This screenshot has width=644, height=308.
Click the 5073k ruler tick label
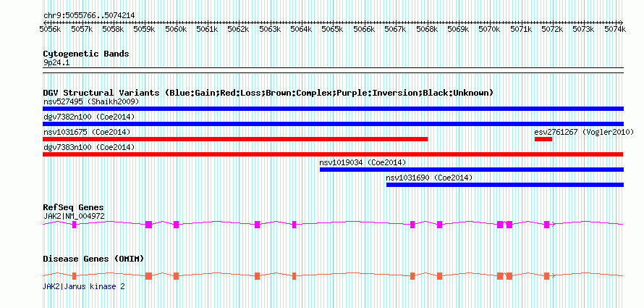pos(584,29)
